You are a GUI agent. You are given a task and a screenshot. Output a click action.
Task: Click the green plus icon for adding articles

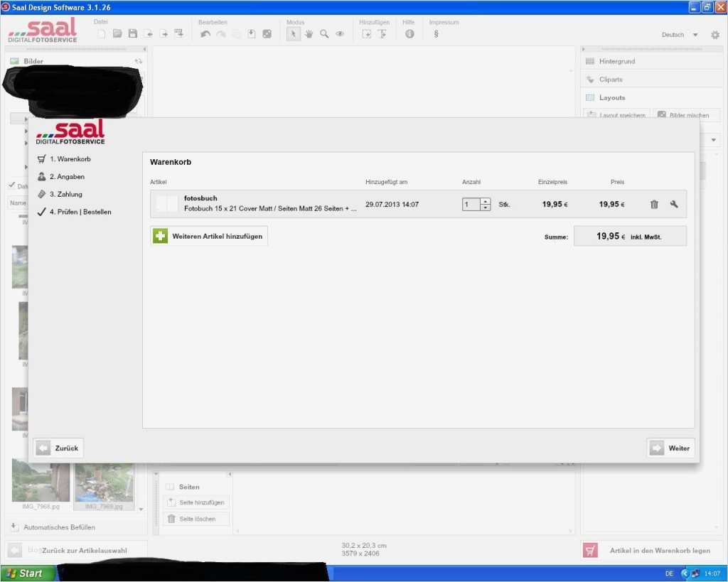(160, 236)
